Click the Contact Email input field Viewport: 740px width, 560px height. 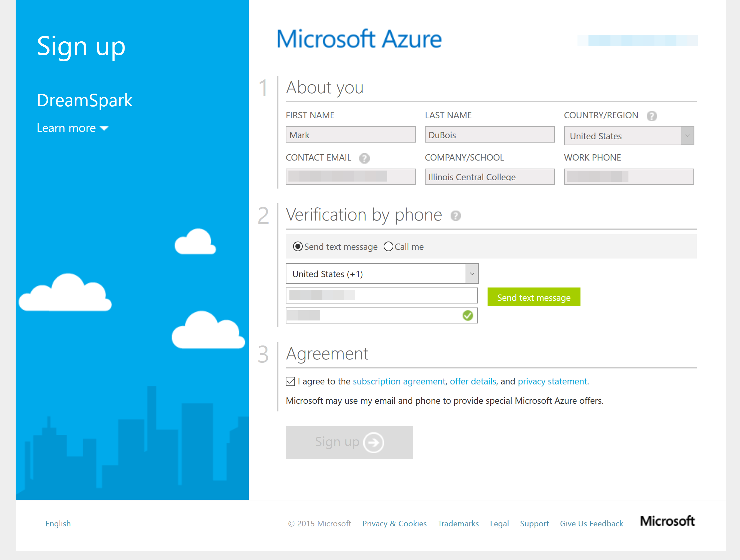[351, 177]
